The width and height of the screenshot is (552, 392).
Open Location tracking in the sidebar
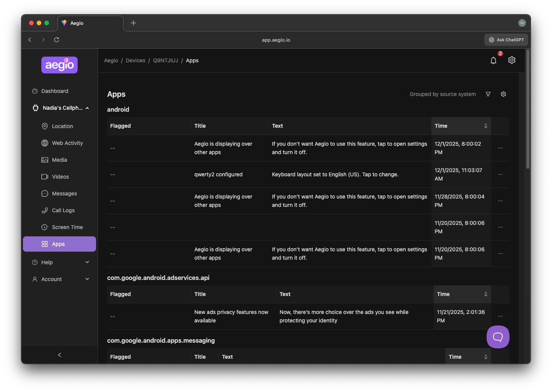(62, 126)
